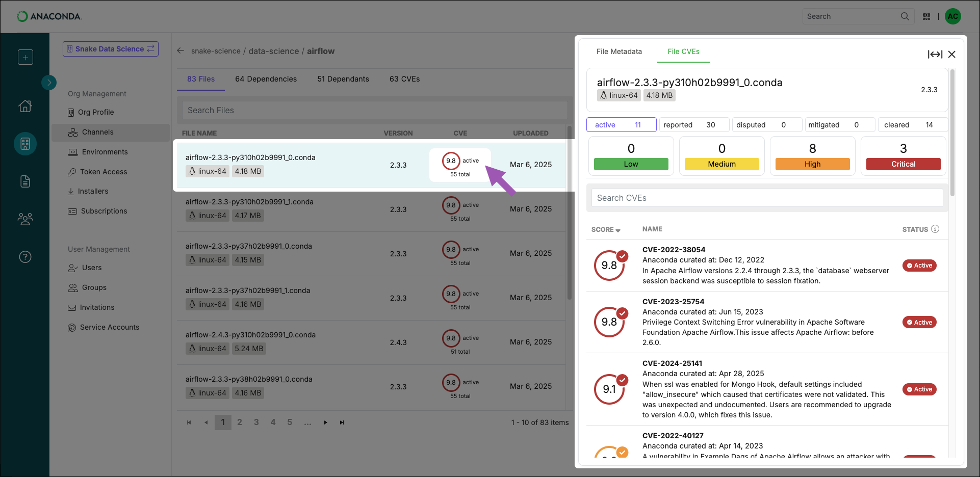Select the organization building icon in left rail
Viewport: 980px width, 477px height.
click(x=25, y=144)
